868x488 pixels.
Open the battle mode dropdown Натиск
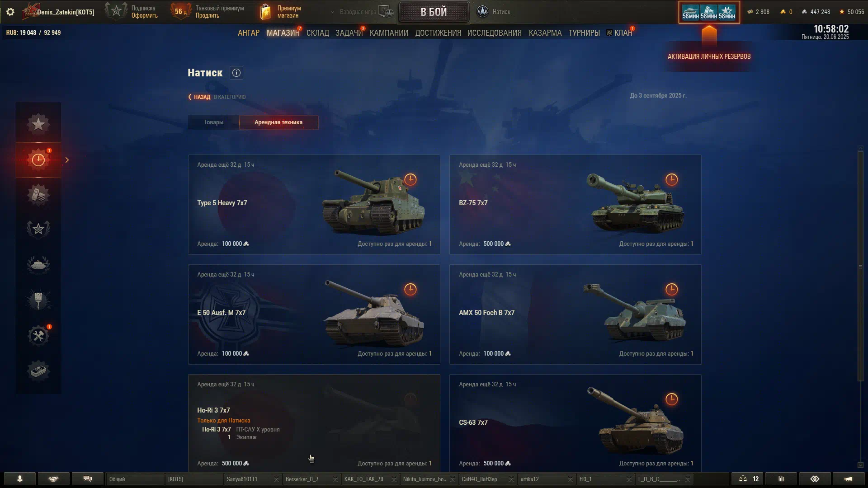tap(494, 12)
